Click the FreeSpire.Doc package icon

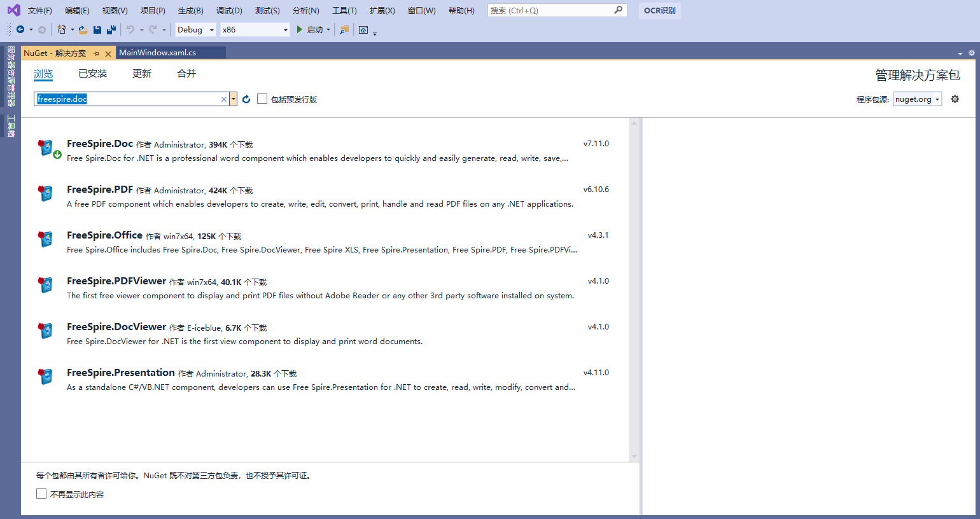click(46, 148)
